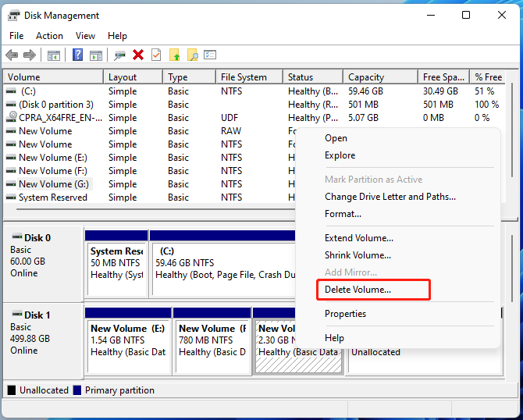
Task: Open the View menu
Action: (x=85, y=36)
